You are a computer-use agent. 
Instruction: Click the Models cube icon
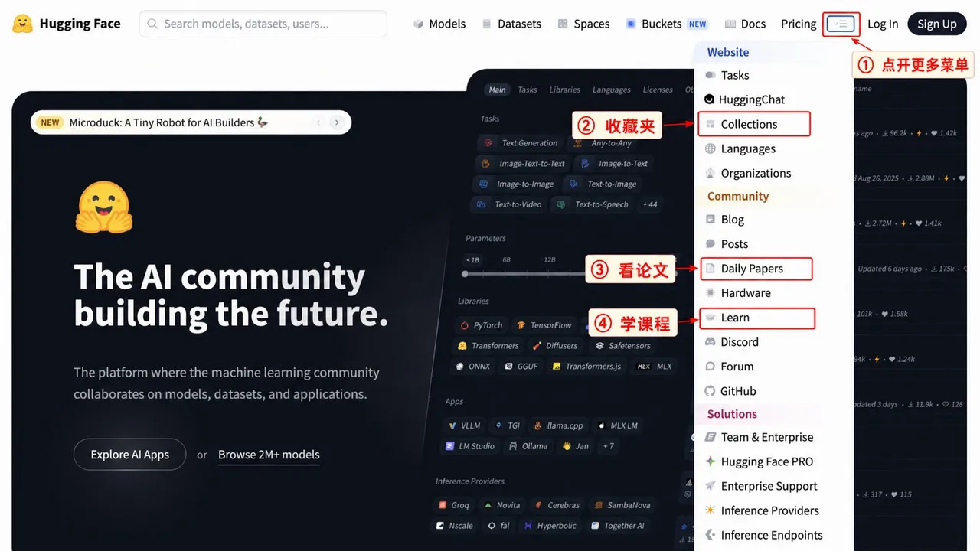[418, 24]
